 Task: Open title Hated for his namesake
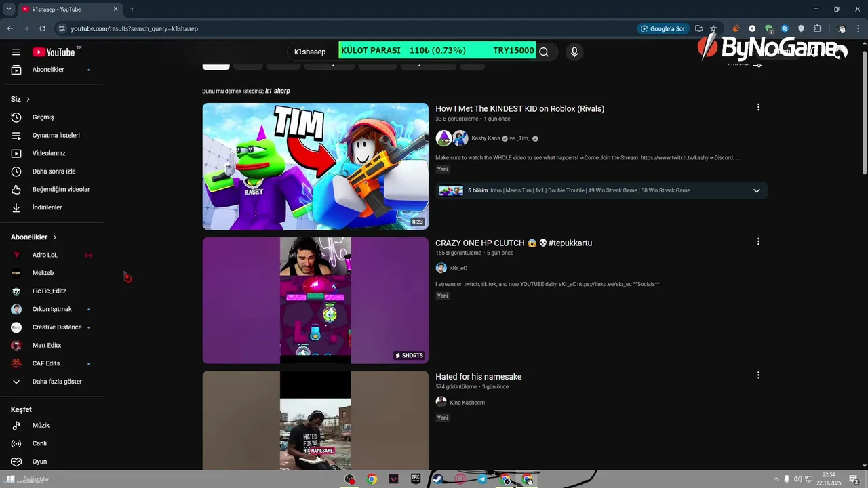pyautogui.click(x=478, y=377)
